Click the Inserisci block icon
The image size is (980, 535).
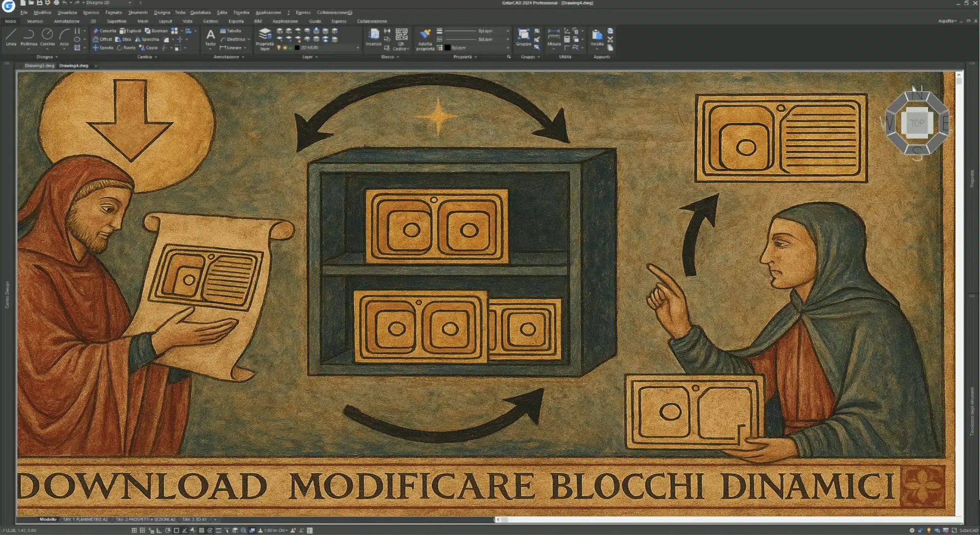[x=374, y=37]
